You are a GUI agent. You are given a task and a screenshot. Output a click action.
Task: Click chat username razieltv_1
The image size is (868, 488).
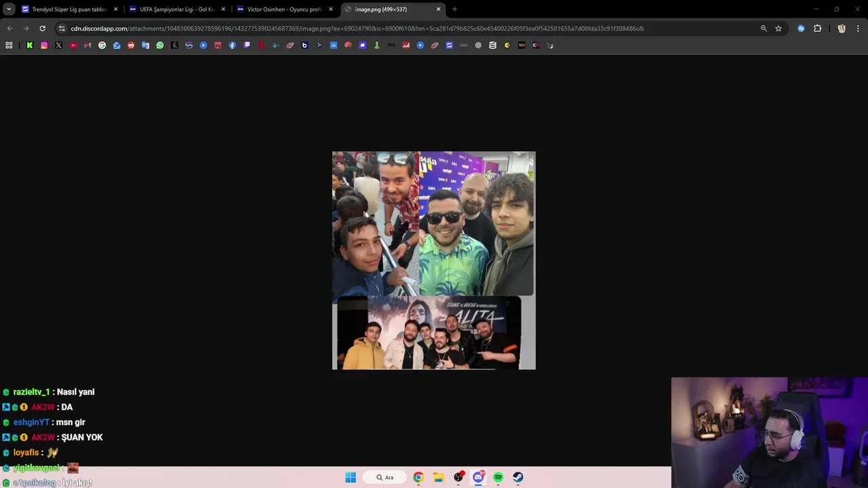point(31,392)
